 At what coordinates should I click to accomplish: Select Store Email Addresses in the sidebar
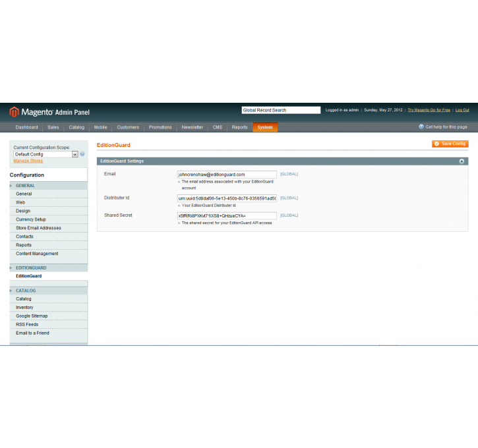click(x=49, y=228)
